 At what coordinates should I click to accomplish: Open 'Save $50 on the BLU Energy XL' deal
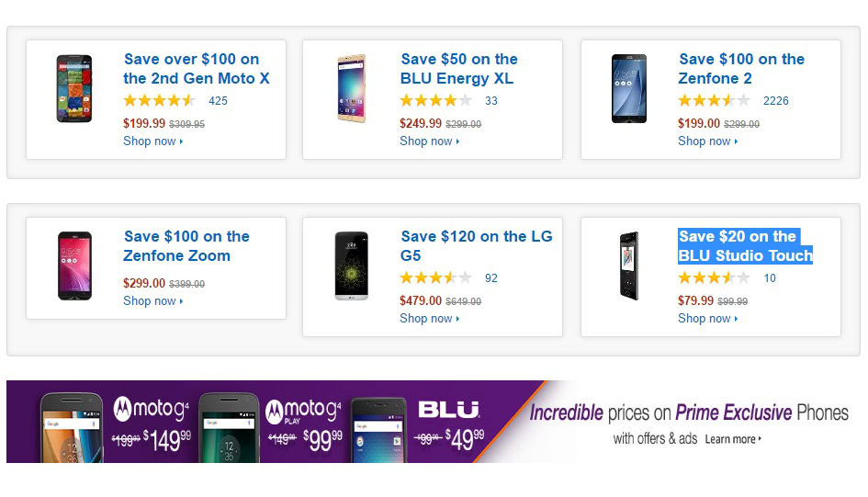[459, 69]
